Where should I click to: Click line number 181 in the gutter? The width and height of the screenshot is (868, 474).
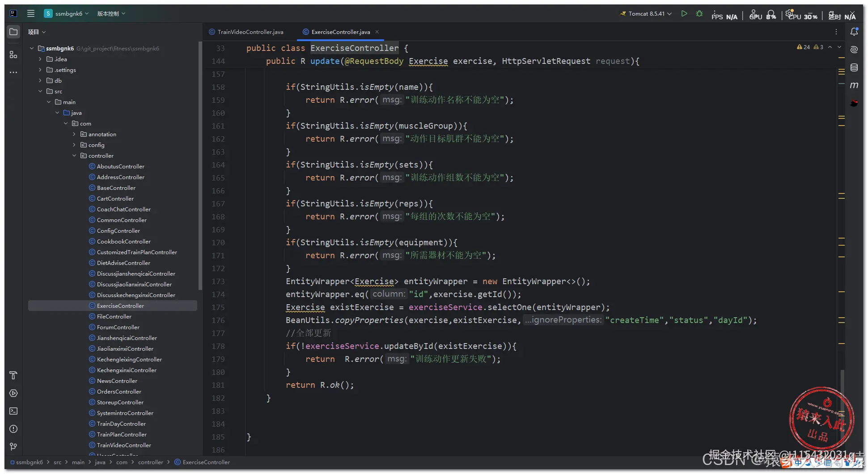point(218,385)
